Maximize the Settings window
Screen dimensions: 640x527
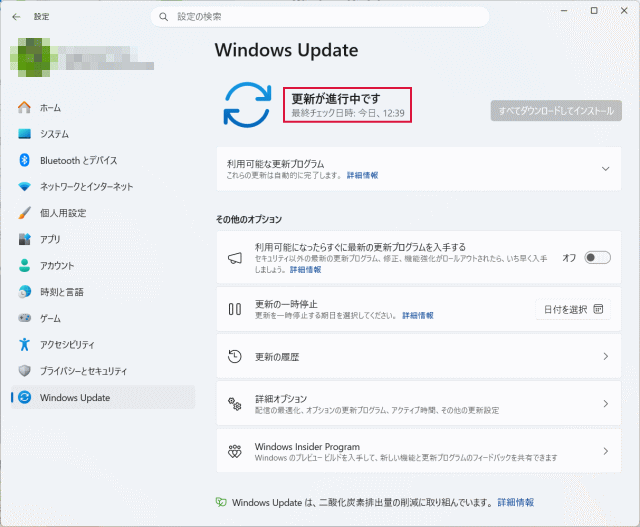[x=594, y=11]
